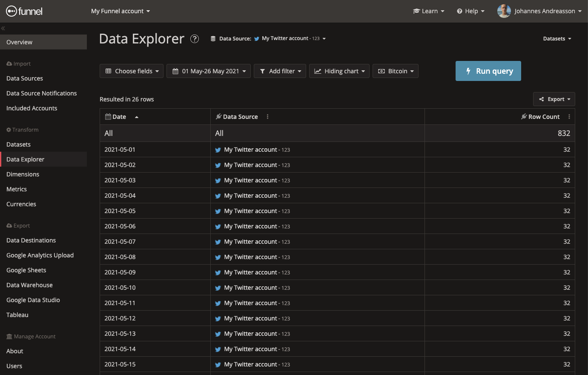
Task: Open the Bitcoin currency selector
Action: (x=396, y=71)
